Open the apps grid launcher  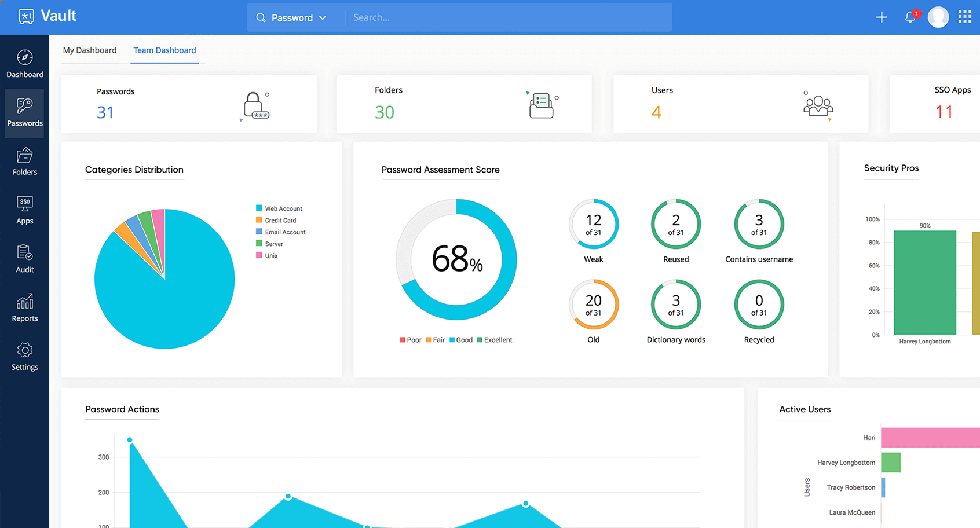tap(964, 17)
